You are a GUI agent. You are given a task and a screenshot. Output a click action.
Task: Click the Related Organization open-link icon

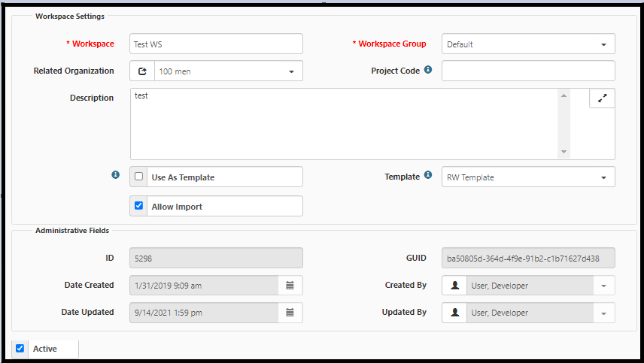[142, 71]
